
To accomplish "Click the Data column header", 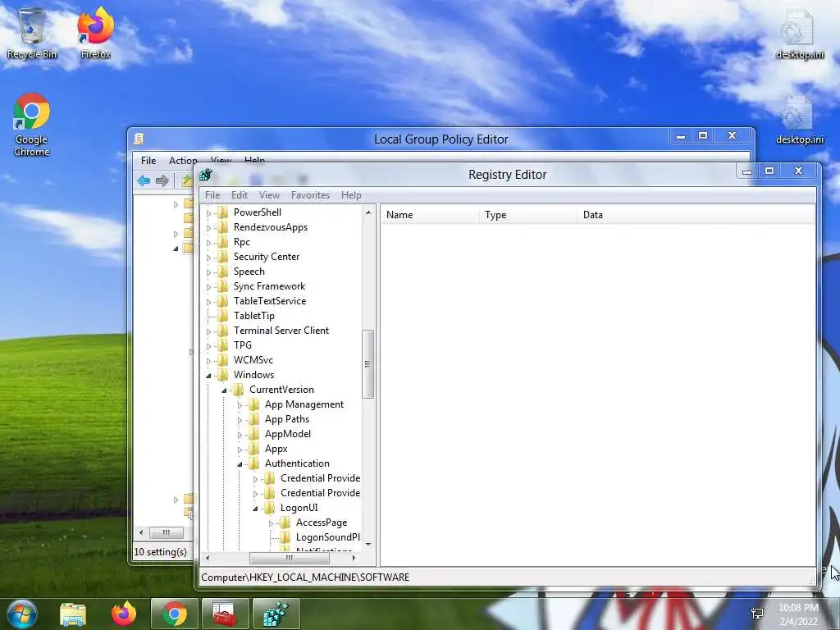I will [696, 215].
